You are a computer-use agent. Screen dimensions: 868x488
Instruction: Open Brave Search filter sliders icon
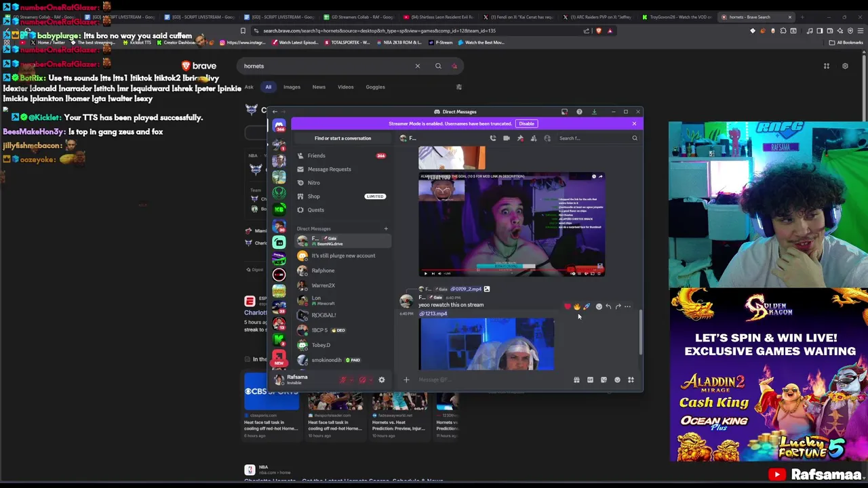459,87
